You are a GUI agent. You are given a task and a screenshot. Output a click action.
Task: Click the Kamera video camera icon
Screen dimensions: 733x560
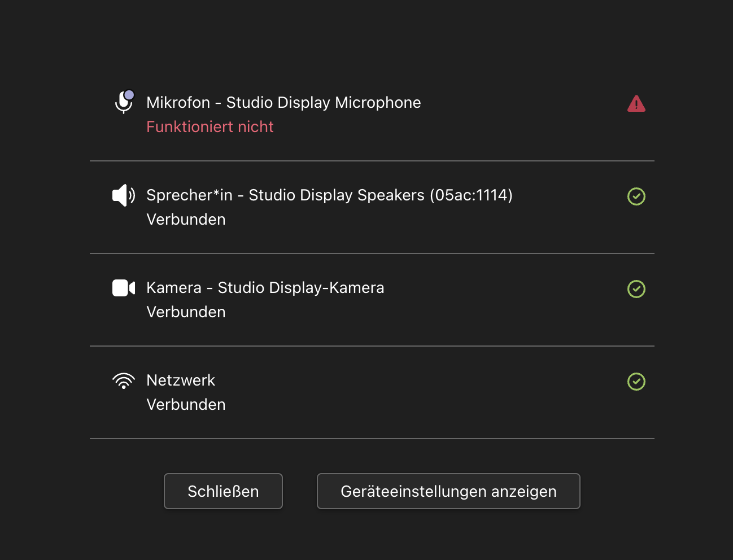(x=124, y=288)
